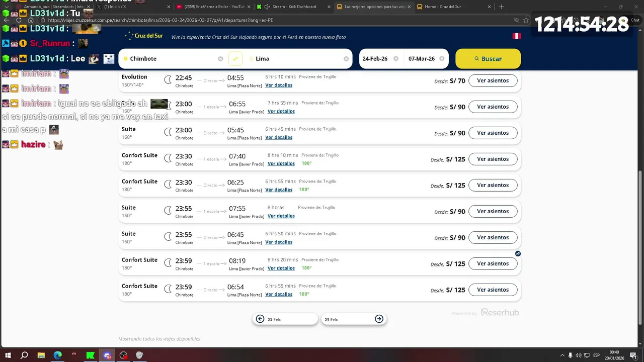This screenshot has width=644, height=362.
Task: Ver asientos for Confort Suite arriving 06:54
Action: click(x=493, y=290)
